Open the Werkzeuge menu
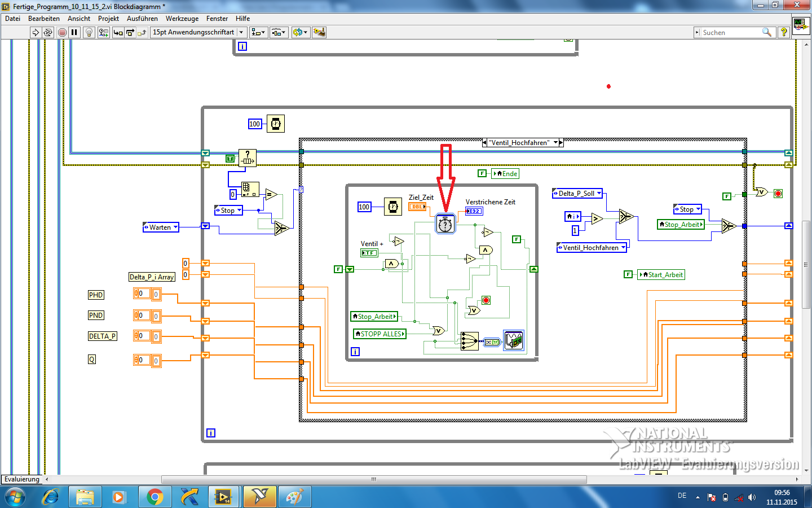This screenshot has height=508, width=812. 182,19
